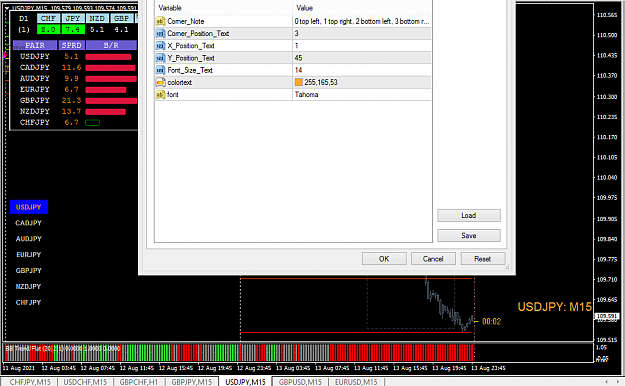This screenshot has width=625, height=386.
Task: Click the X_Position_Text integer icon
Action: [x=160, y=46]
